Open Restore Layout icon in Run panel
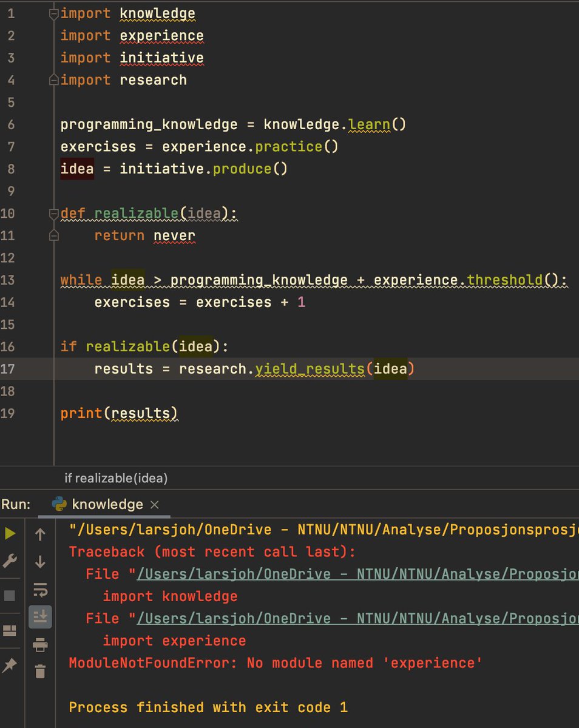Viewport: 579px width, 728px height. click(x=10, y=631)
